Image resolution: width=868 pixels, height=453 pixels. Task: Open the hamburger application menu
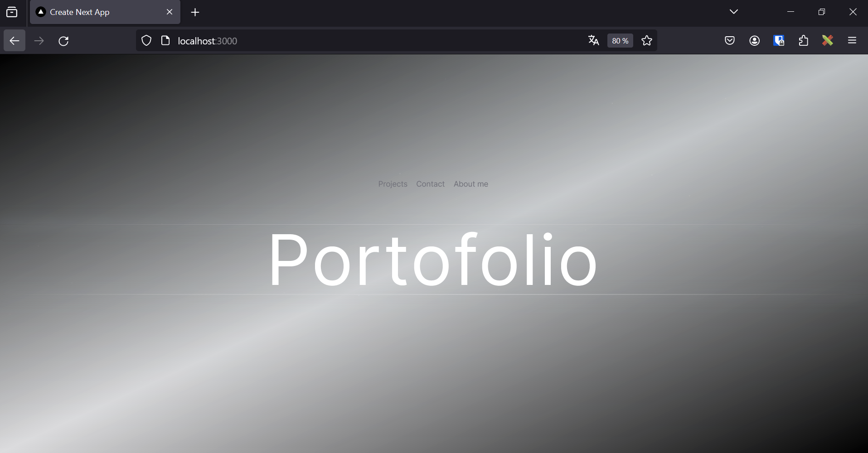(x=852, y=41)
